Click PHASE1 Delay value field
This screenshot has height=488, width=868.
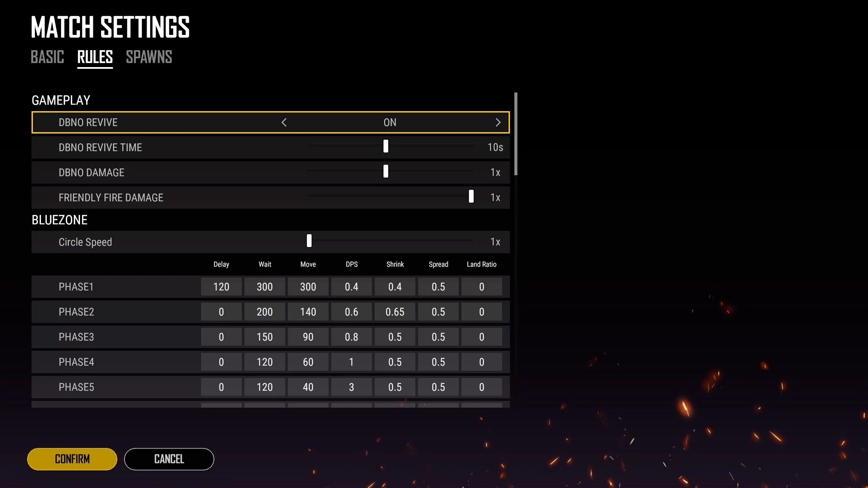click(x=221, y=287)
